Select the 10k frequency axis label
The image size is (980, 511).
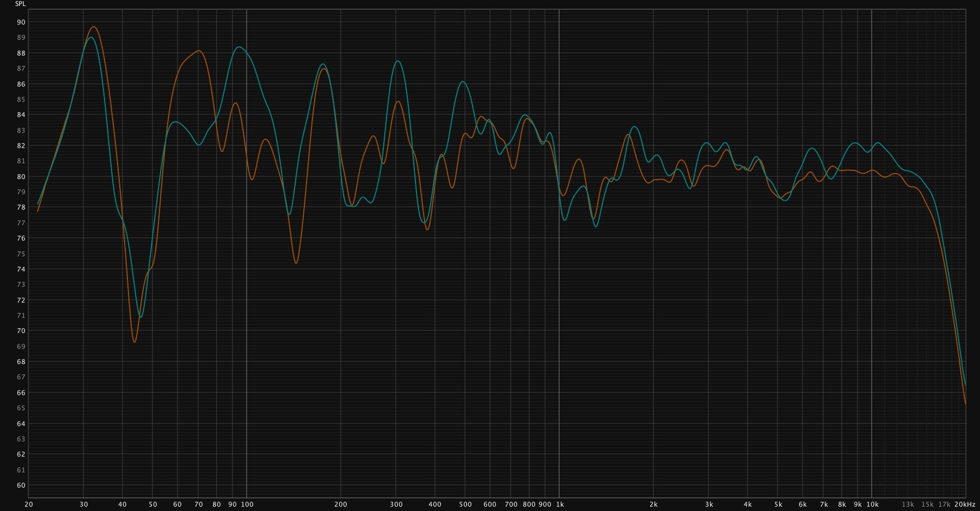[873, 504]
